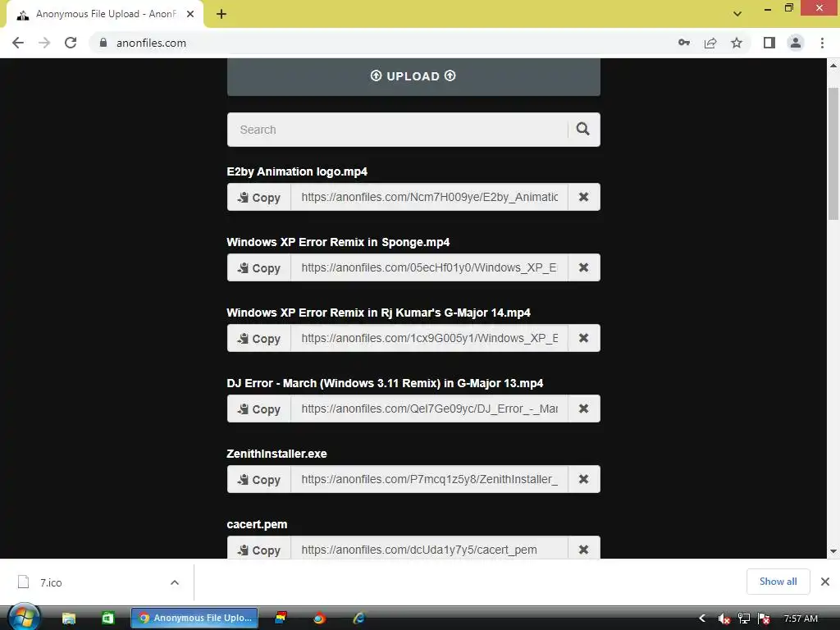This screenshot has height=630, width=840.
Task: Click the scrollbar up arrow
Action: click(x=833, y=66)
